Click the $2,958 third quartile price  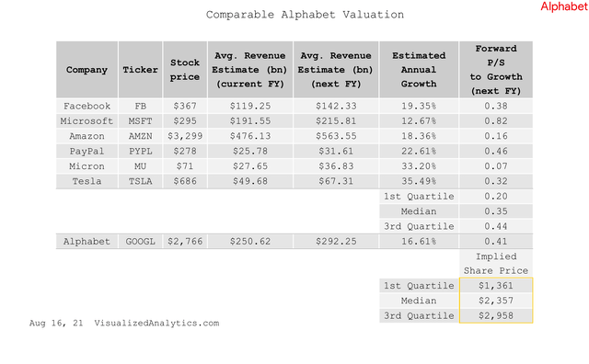pyautogui.click(x=496, y=315)
